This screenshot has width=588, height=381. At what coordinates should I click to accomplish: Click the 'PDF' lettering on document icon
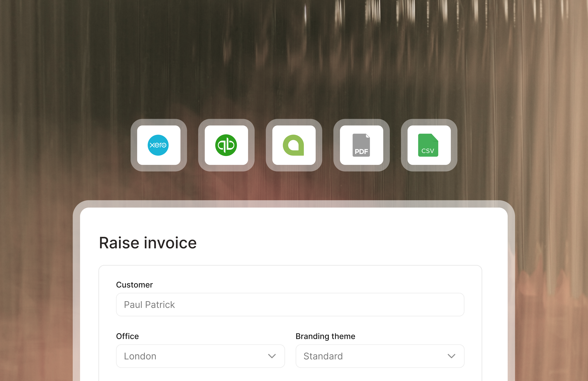click(x=361, y=152)
